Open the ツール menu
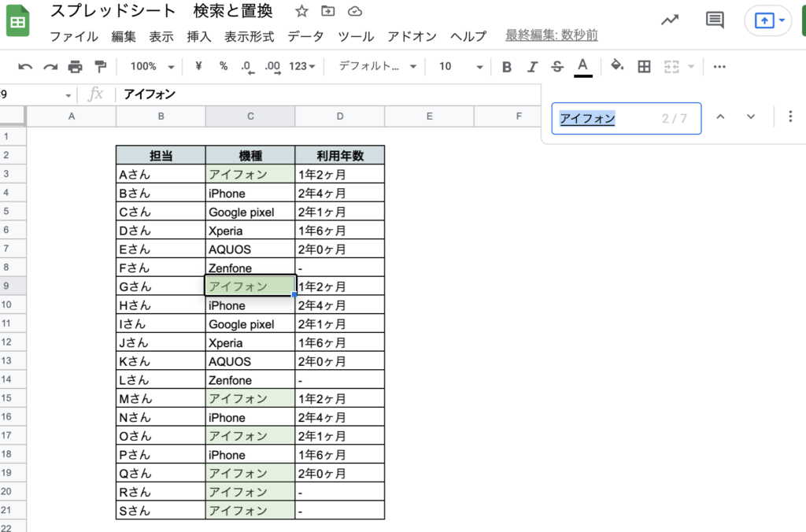The image size is (806, 532). pos(356,36)
